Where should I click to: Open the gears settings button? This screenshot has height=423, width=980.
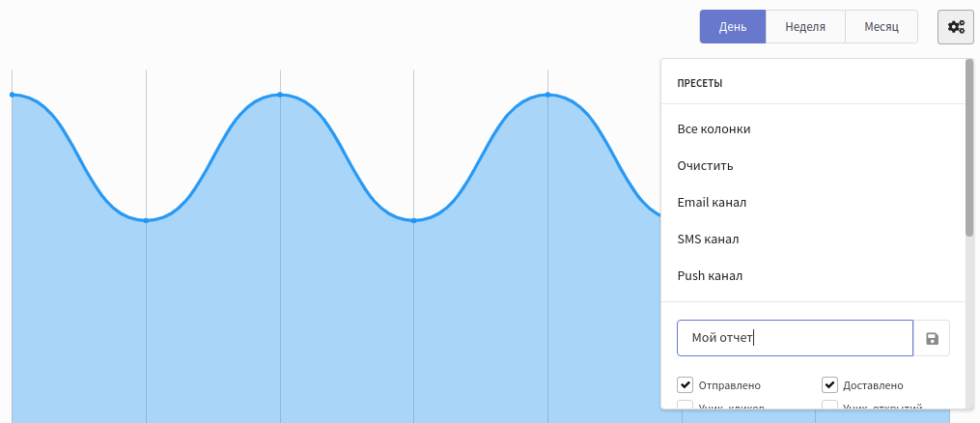(x=956, y=27)
